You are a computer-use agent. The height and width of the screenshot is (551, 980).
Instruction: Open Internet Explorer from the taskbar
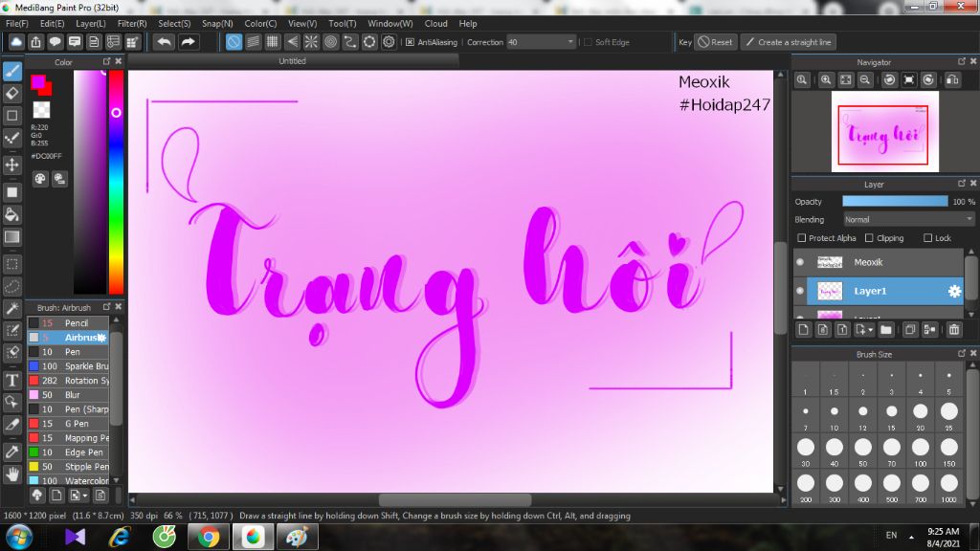(120, 537)
